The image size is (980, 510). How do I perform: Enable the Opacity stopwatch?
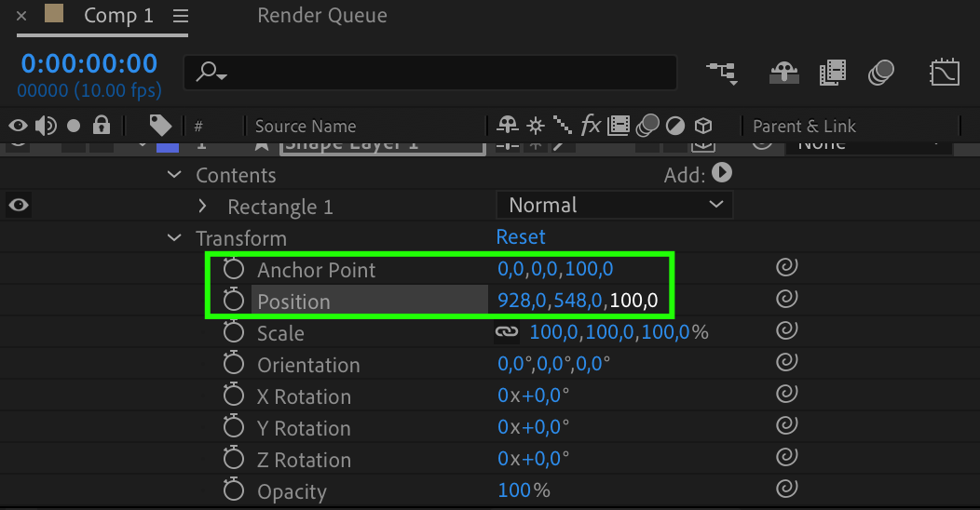[x=233, y=490]
